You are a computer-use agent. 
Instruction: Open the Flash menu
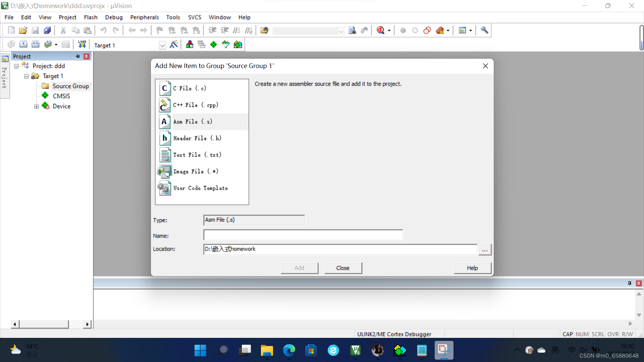pos(91,17)
